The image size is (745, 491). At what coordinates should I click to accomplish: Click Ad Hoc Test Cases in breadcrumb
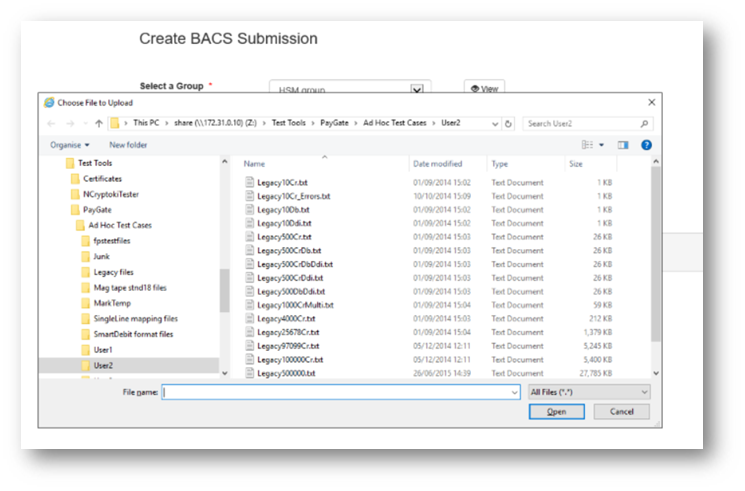400,124
